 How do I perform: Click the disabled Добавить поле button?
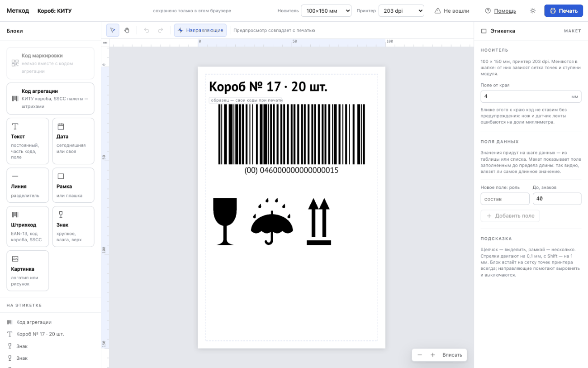tap(510, 216)
